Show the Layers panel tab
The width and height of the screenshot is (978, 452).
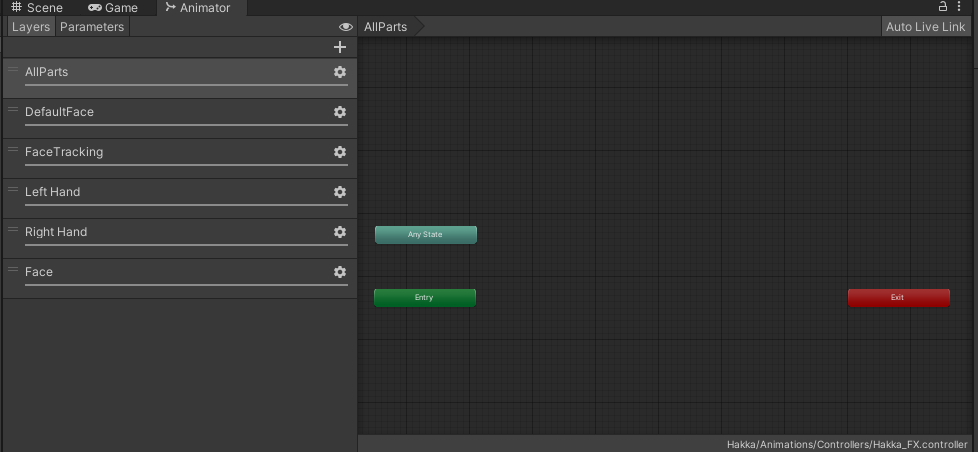pyautogui.click(x=31, y=27)
